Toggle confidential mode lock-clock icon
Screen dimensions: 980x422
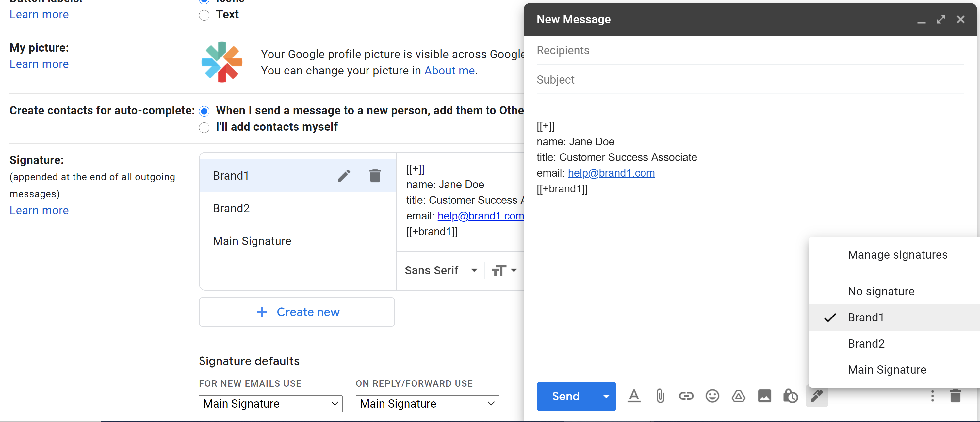coord(791,396)
